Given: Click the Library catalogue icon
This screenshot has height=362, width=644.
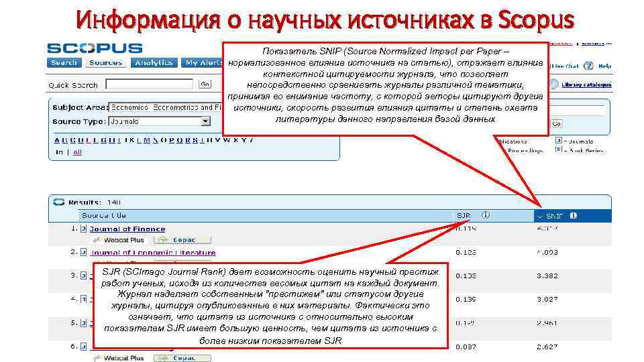Looking at the screenshot, I should pyautogui.click(x=554, y=84).
